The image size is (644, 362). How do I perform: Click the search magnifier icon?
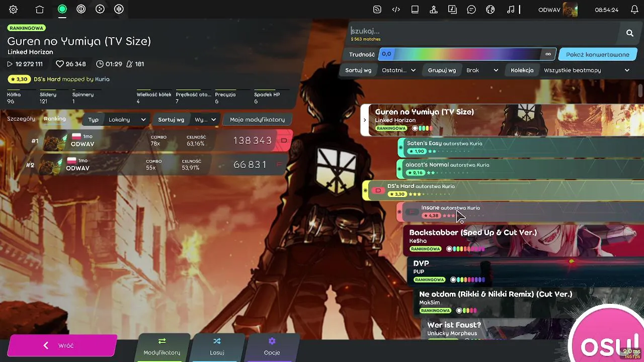pos(630,33)
